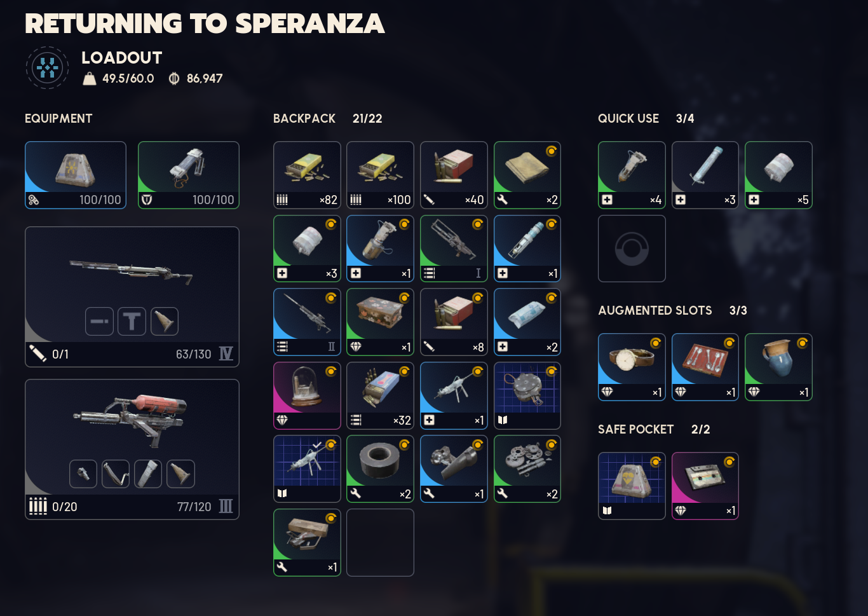Select the quick use syringe item x3
868x616 pixels.
(x=705, y=175)
